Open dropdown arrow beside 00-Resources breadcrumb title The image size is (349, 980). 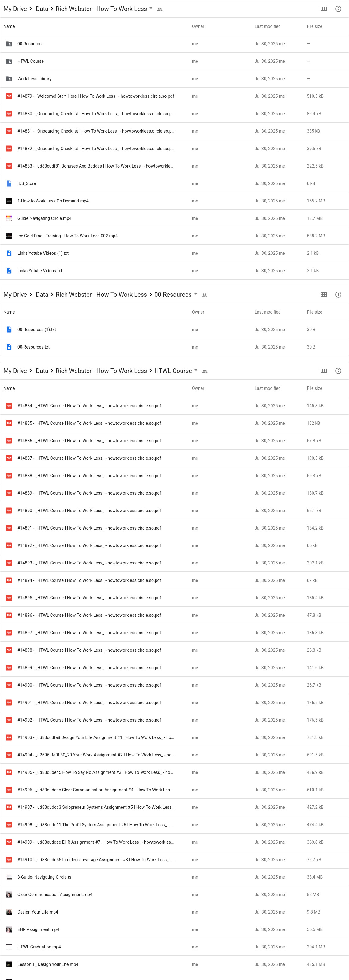[x=195, y=294]
